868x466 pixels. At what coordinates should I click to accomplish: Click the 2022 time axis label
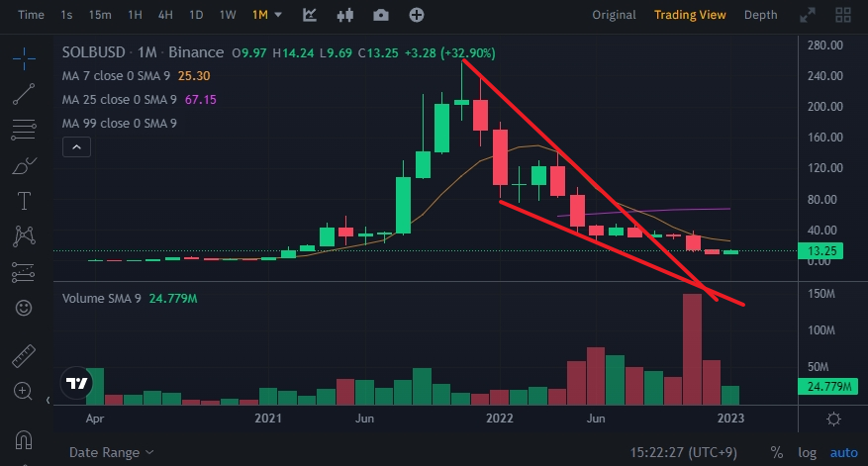[499, 419]
